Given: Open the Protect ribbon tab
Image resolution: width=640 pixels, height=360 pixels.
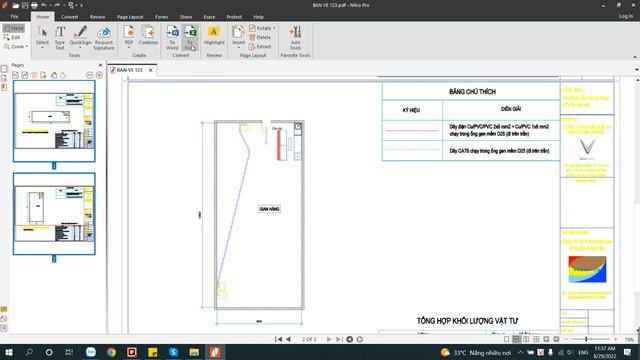Looking at the screenshot, I should pyautogui.click(x=234, y=17).
